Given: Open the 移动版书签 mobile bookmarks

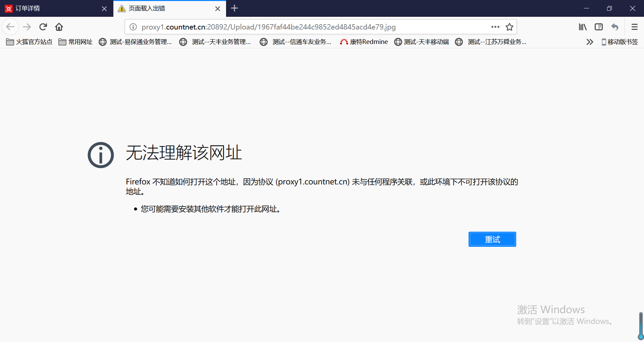Looking at the screenshot, I should point(620,42).
